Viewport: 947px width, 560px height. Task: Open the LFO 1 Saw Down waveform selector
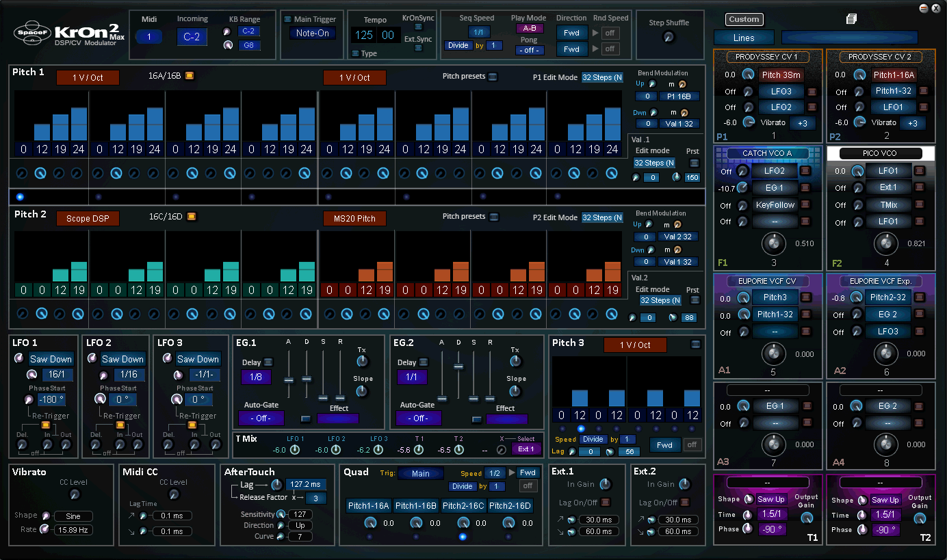click(x=51, y=359)
